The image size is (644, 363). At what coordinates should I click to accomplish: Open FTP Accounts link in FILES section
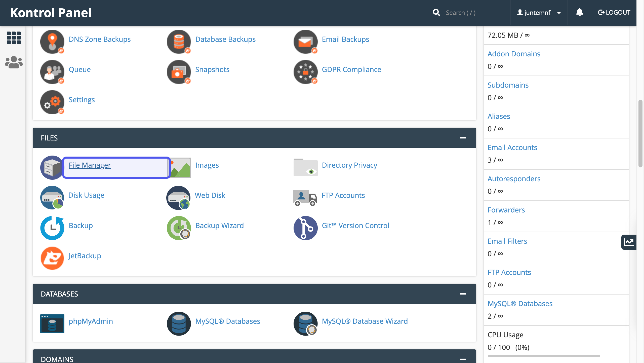(x=343, y=195)
